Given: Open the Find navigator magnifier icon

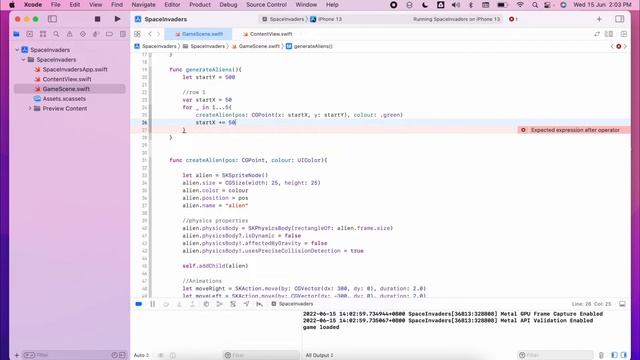Looking at the screenshot, I should pos(56,34).
